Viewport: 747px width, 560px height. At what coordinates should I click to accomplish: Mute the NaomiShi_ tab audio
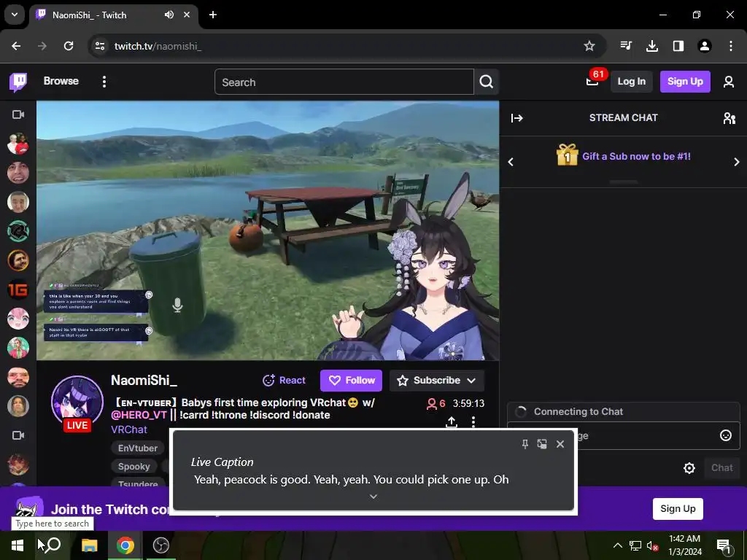169,15
